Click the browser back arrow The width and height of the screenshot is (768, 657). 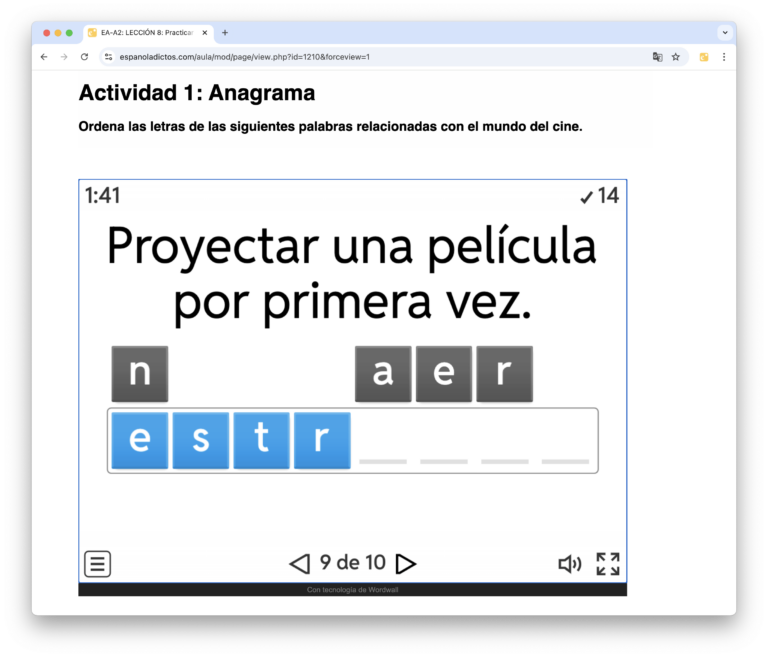pyautogui.click(x=44, y=57)
